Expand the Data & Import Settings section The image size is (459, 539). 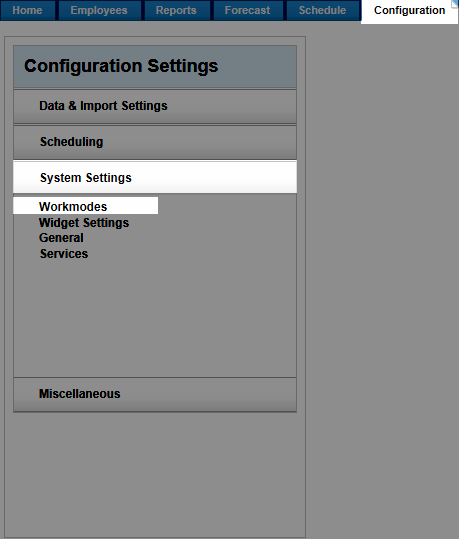155,106
